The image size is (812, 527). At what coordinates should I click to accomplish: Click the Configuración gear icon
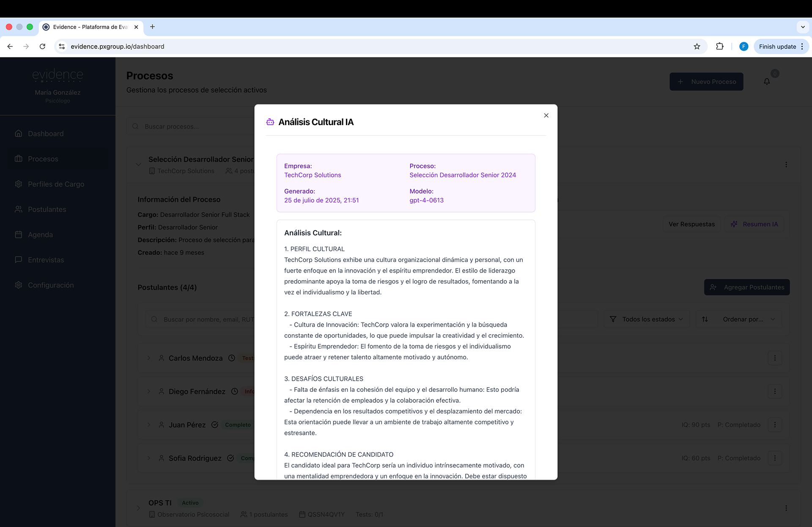click(19, 285)
